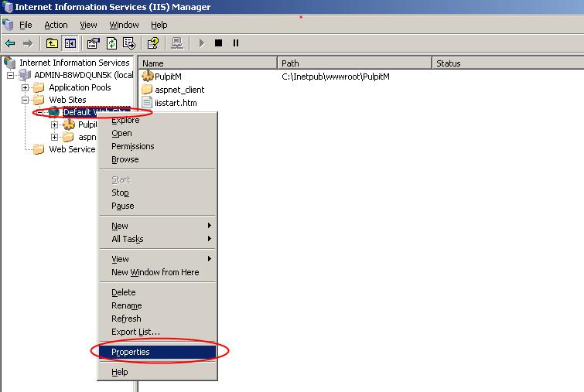584x392 pixels.
Task: Choose Stop from the context menu
Action: click(158, 193)
